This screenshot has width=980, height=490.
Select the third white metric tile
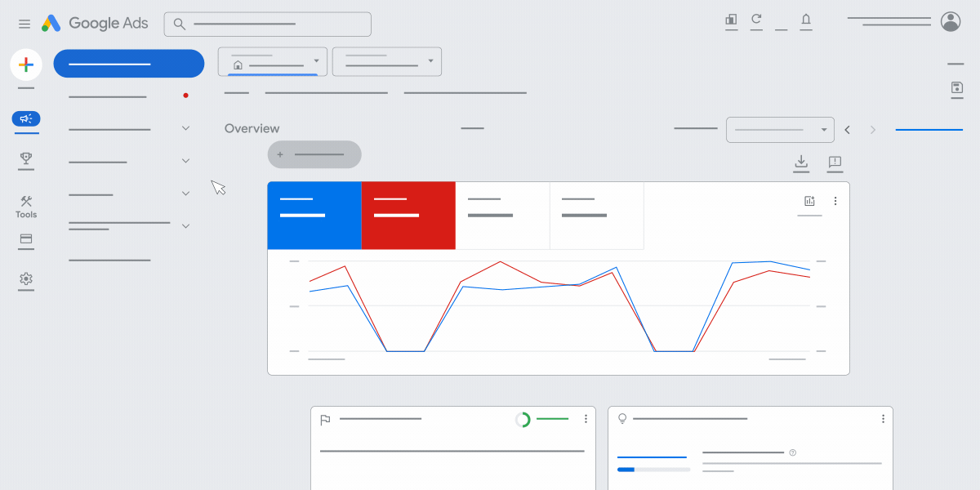[x=502, y=216]
